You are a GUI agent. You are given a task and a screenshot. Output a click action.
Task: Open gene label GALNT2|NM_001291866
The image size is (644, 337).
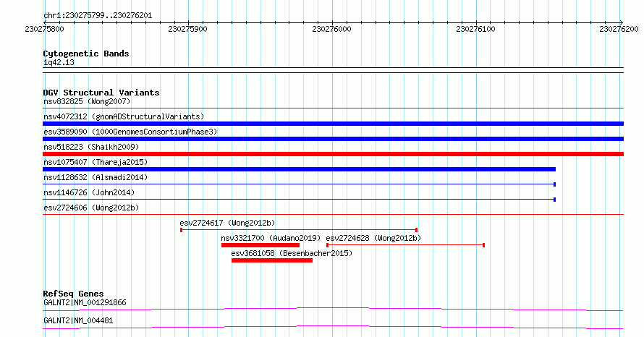[x=85, y=302]
